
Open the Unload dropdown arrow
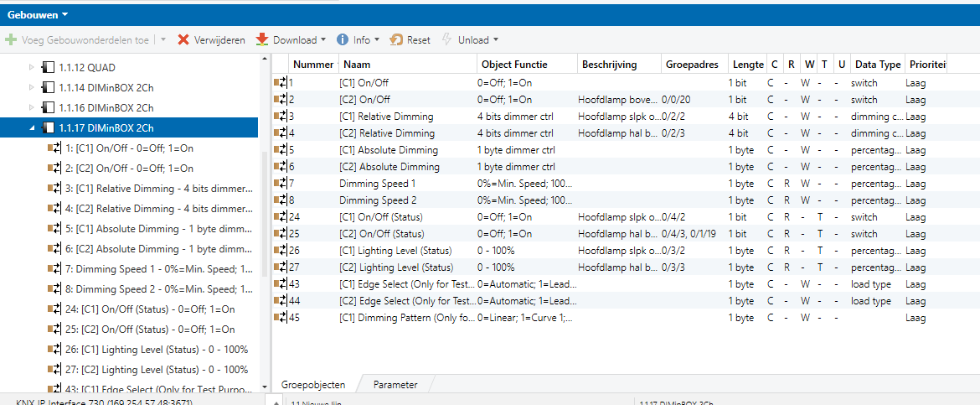click(496, 40)
